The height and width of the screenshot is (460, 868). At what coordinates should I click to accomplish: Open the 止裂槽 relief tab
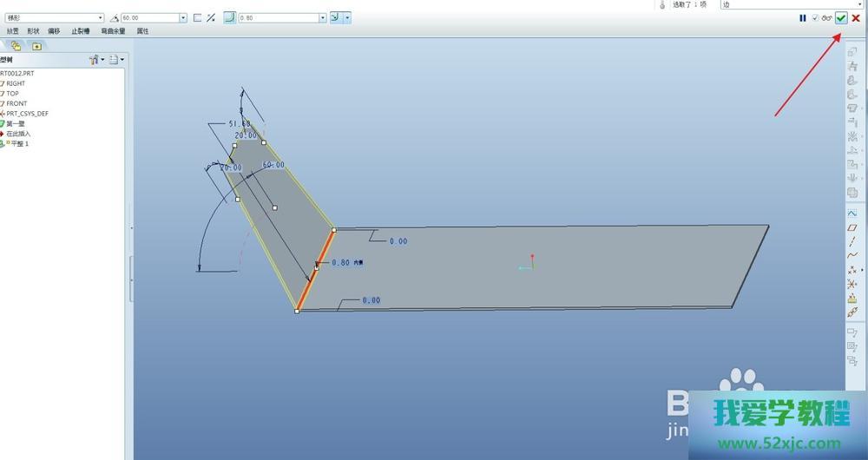pos(81,31)
